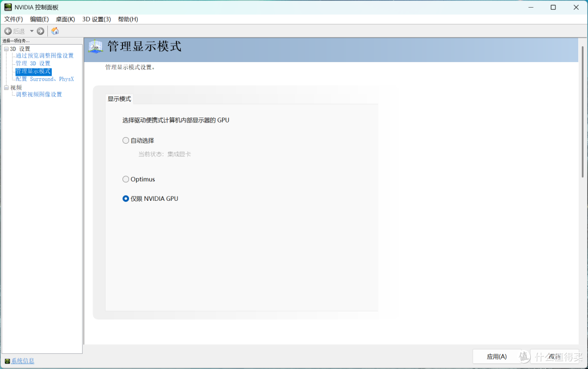The width and height of the screenshot is (588, 369).
Task: Open the 帮助(H) menu
Action: pyautogui.click(x=128, y=19)
